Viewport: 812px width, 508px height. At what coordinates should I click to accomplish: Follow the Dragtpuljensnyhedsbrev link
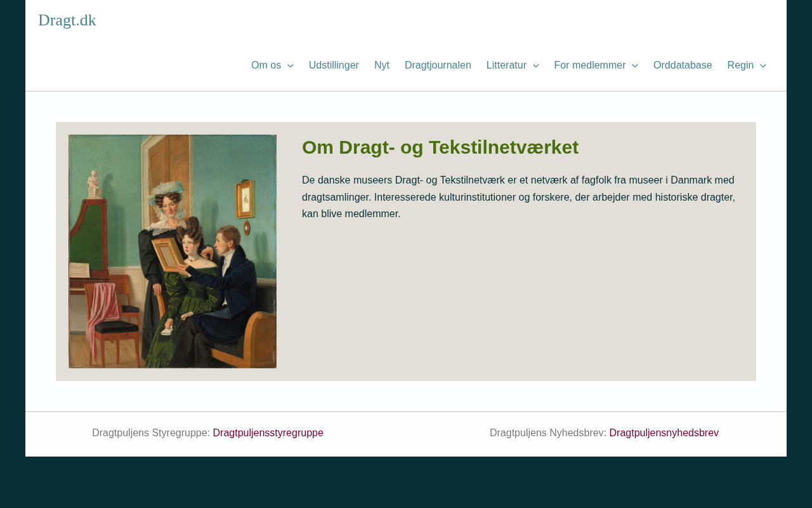click(664, 433)
